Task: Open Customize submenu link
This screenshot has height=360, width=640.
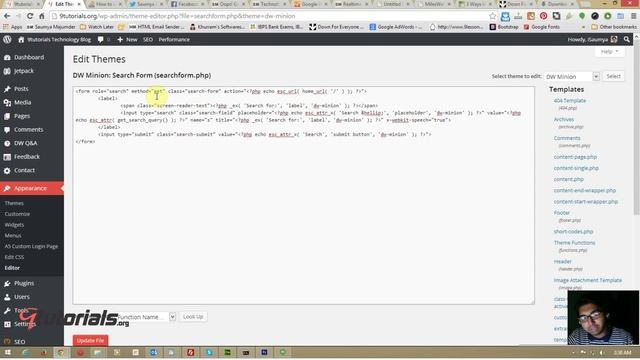Action: click(17, 214)
